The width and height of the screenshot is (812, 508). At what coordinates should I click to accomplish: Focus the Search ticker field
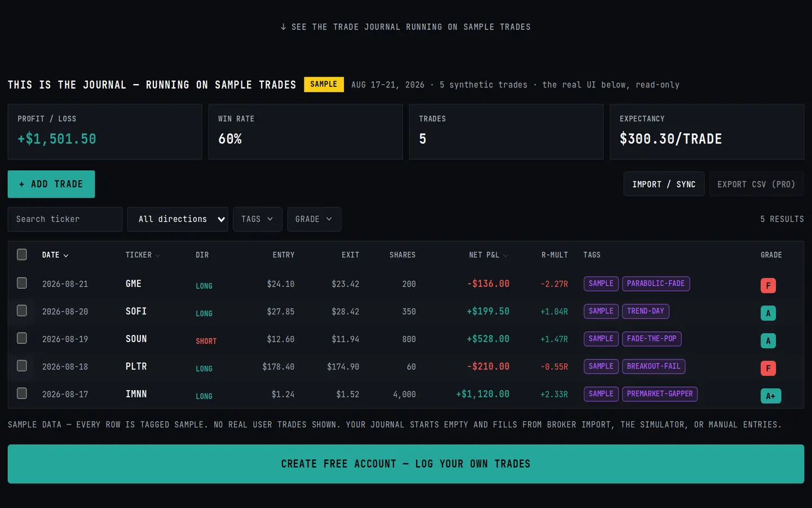(65, 219)
